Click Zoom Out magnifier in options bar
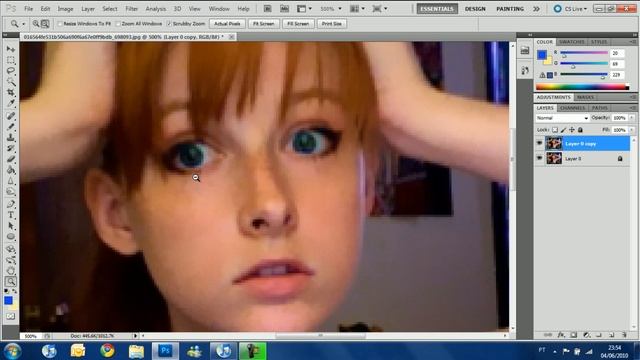Image resolution: width=640 pixels, height=360 pixels. 45,24
